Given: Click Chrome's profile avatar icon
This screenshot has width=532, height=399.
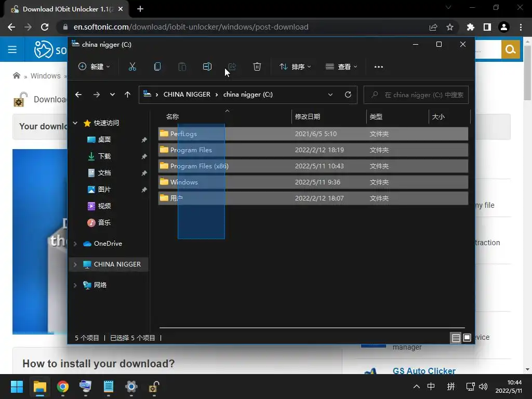Looking at the screenshot, I should click(504, 27).
